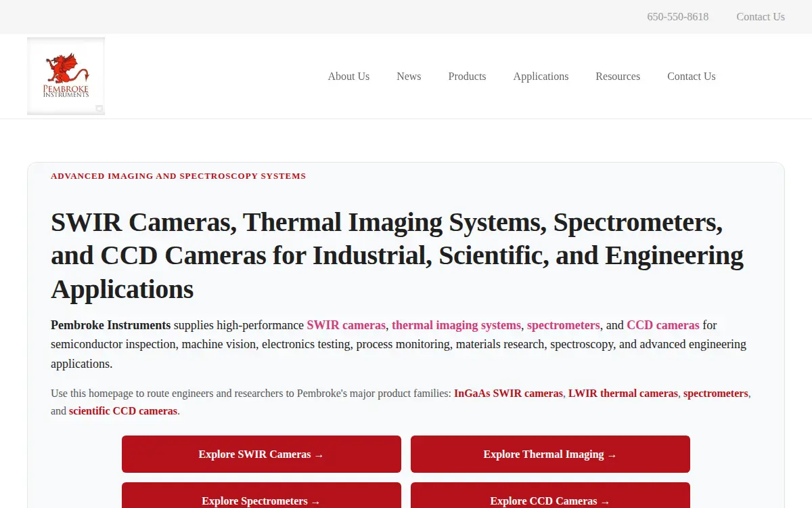
Task: Follow the thermal imaging systems link
Action: (x=457, y=325)
